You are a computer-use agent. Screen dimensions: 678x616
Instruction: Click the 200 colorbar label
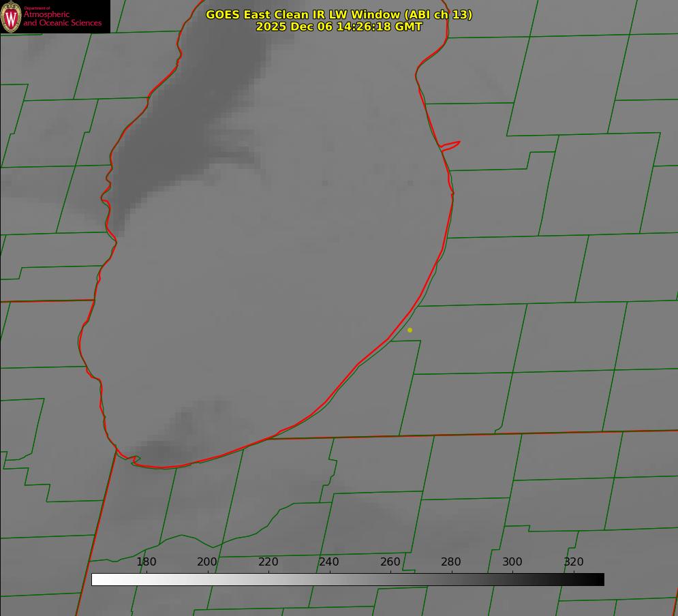[x=207, y=561]
